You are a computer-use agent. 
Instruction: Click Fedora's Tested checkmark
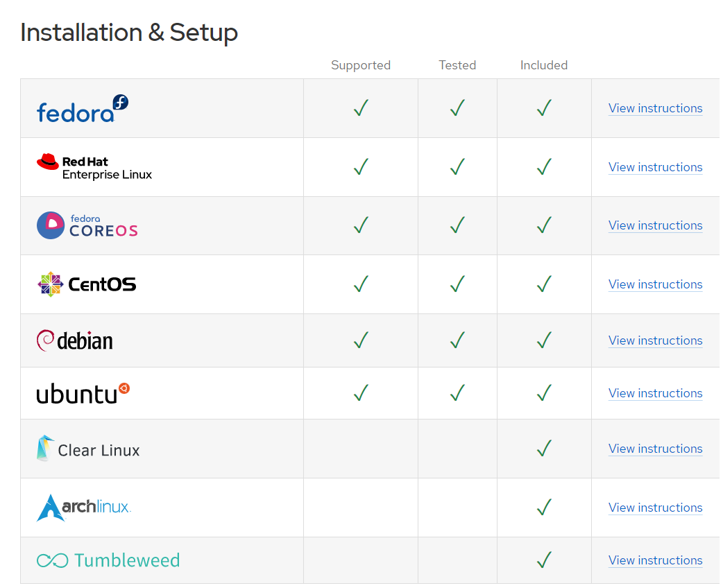457,108
